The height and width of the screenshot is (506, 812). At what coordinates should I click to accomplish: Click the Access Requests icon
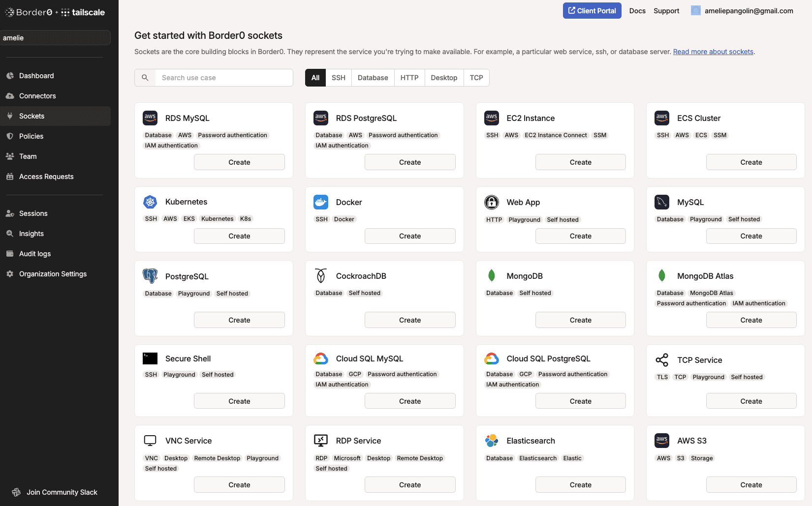click(x=10, y=177)
